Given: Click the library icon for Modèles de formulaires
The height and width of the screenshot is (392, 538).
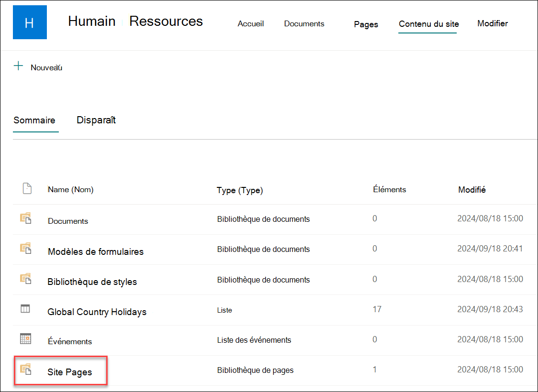Looking at the screenshot, I should 26,248.
